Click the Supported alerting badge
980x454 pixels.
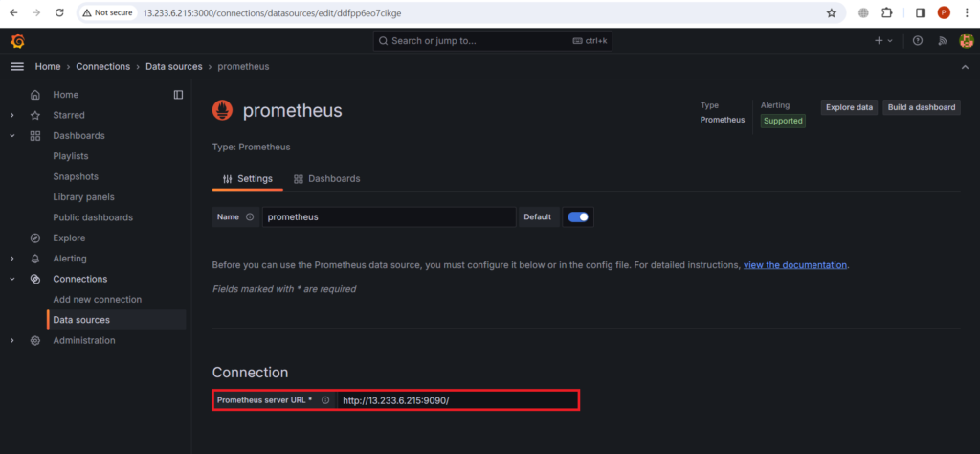coord(783,121)
